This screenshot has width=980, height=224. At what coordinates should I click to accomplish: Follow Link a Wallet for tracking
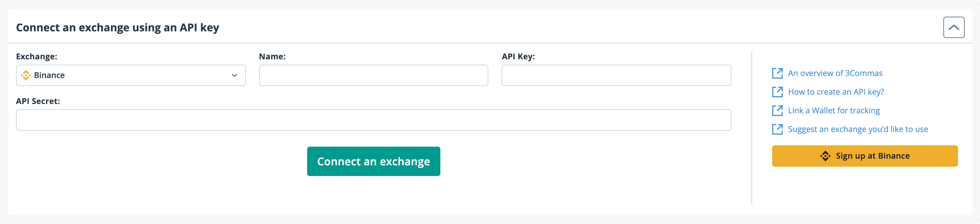pyautogui.click(x=834, y=110)
